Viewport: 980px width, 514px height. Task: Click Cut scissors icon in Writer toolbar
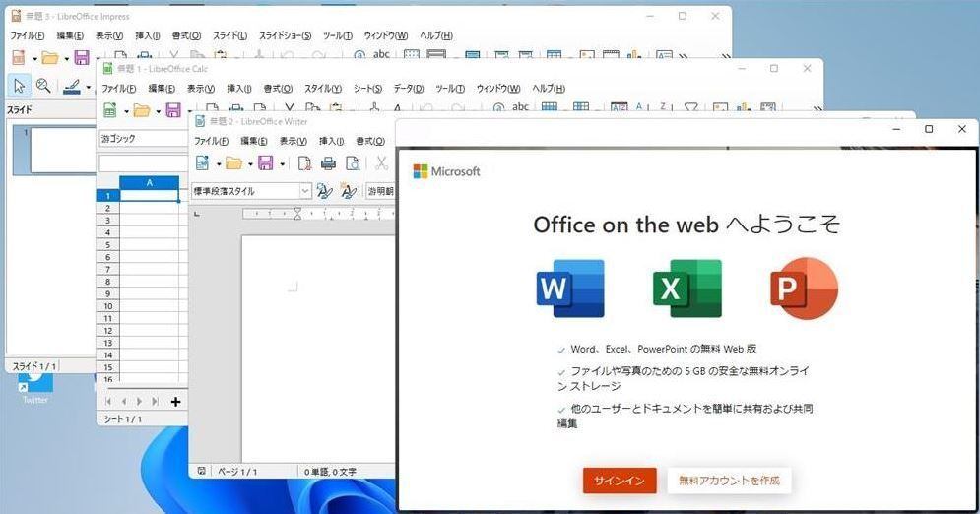[x=381, y=163]
